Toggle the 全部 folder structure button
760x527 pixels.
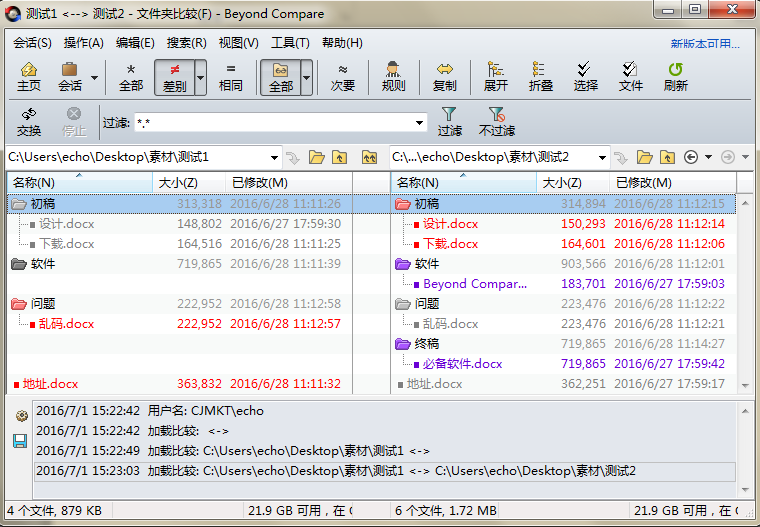281,78
